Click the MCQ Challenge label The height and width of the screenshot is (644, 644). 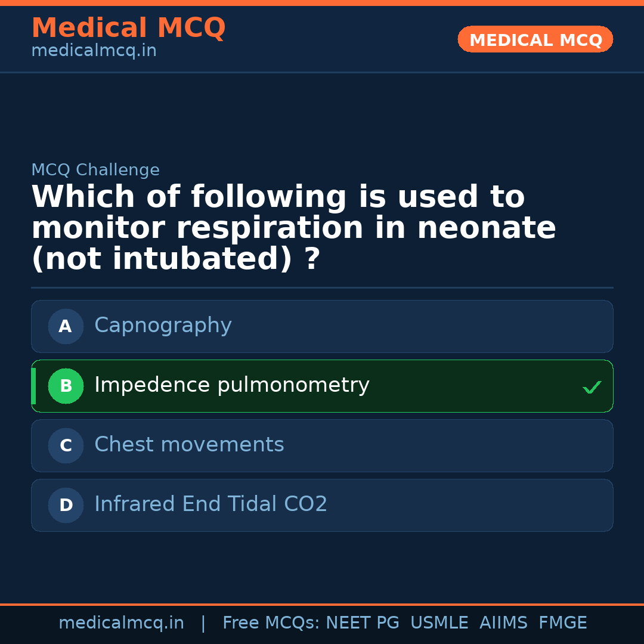point(95,170)
